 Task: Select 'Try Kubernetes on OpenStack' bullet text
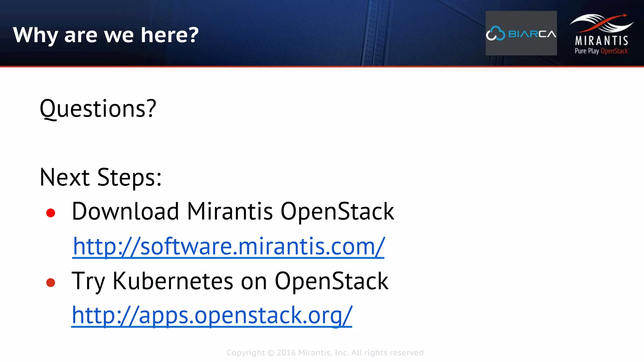[x=230, y=281]
